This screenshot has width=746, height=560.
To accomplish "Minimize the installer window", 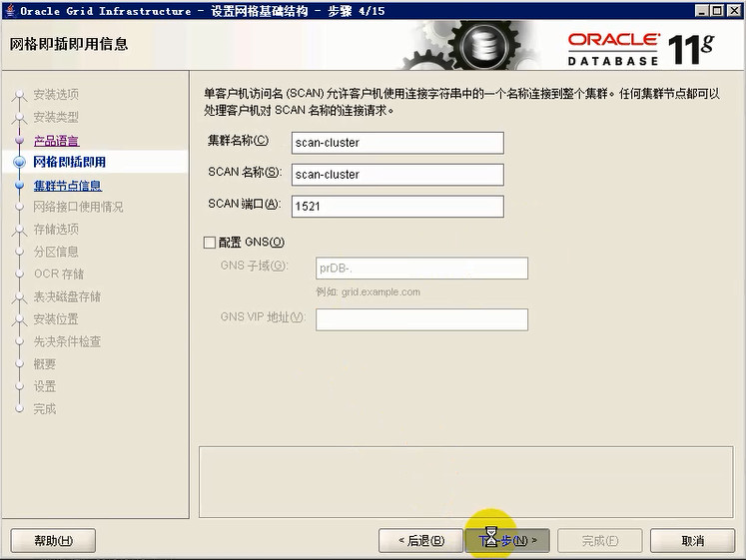I will [702, 10].
